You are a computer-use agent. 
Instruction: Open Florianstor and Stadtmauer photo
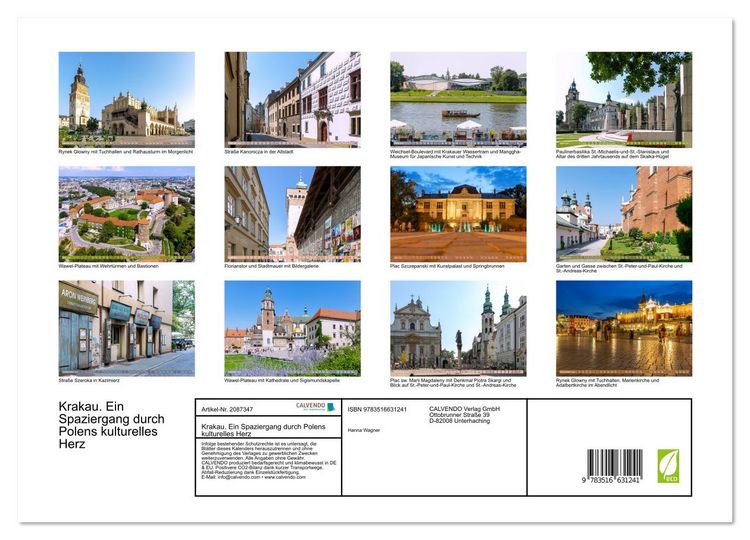292,214
